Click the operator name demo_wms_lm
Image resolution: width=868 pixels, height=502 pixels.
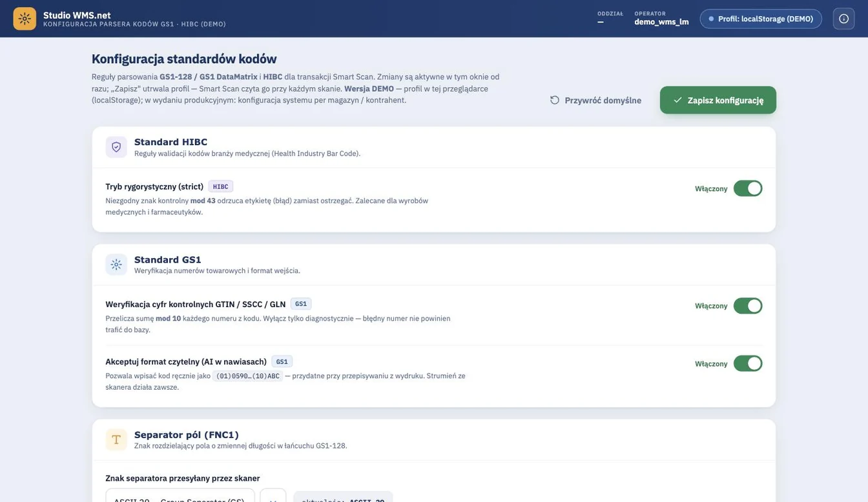(661, 22)
